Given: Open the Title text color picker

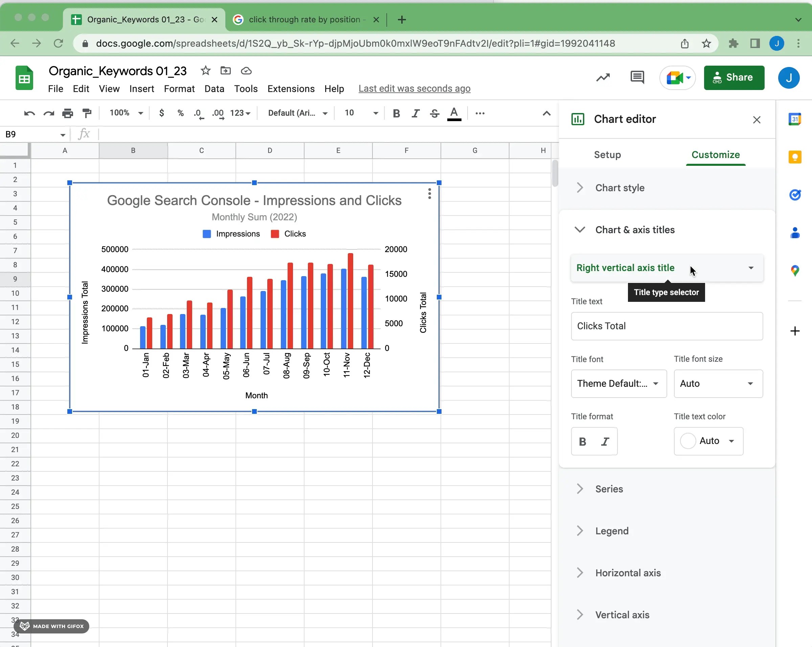Looking at the screenshot, I should tap(708, 441).
